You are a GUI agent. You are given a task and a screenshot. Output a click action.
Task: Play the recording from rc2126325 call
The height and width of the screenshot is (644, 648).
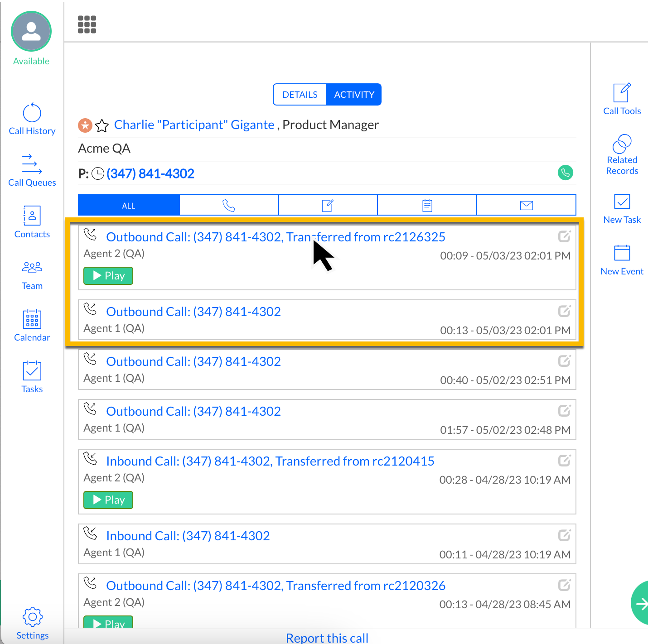coord(108,276)
